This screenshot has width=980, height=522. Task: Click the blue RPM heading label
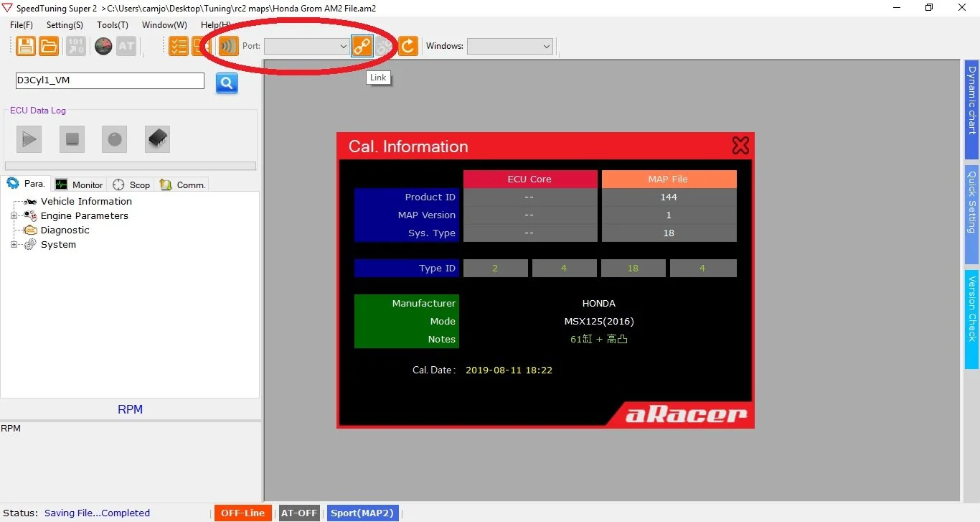pyautogui.click(x=130, y=409)
